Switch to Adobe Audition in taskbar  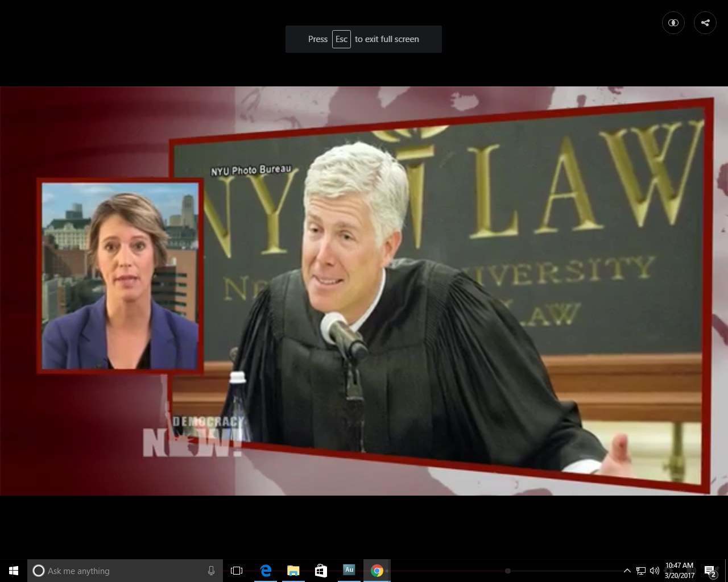click(x=349, y=570)
